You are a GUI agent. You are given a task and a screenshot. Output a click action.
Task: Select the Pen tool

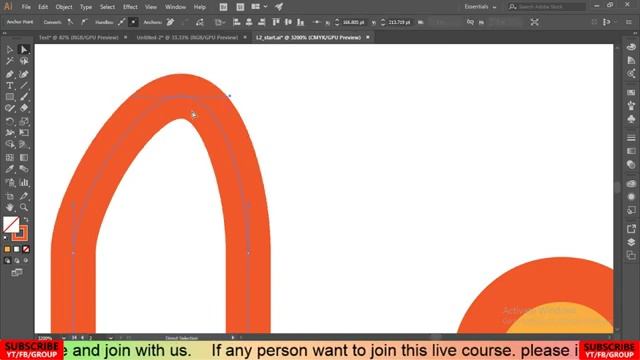tap(10, 74)
